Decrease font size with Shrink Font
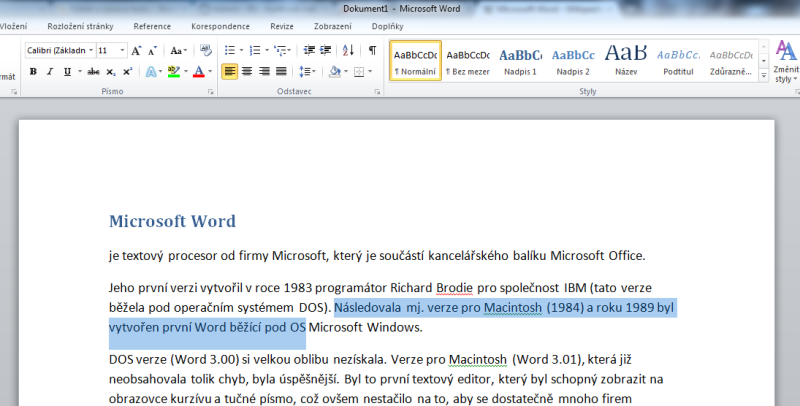Viewport: 800px width, 406px height. (x=152, y=50)
